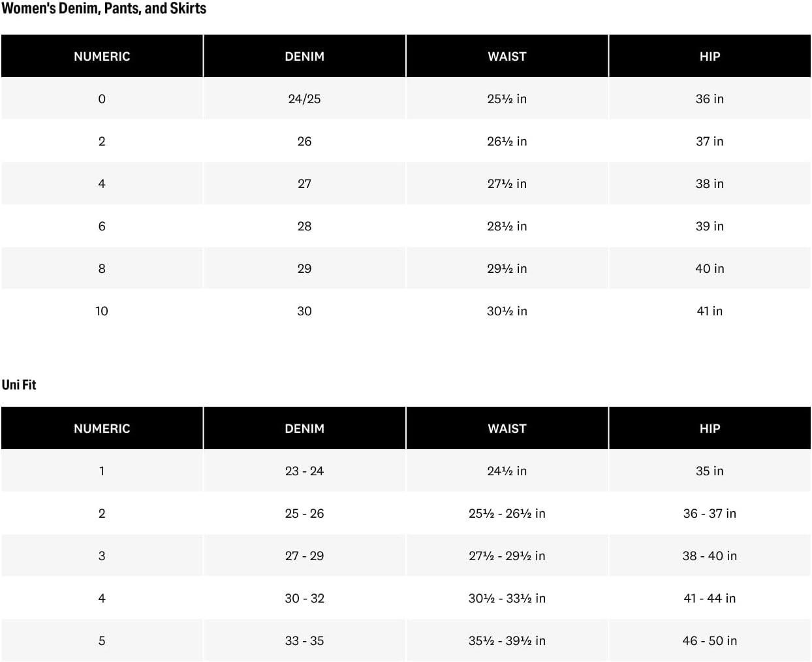Select the 39 in hip measurement
The image size is (812, 662).
(710, 226)
